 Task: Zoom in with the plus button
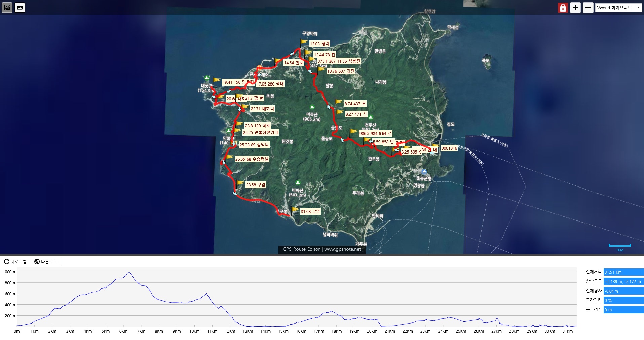(575, 8)
